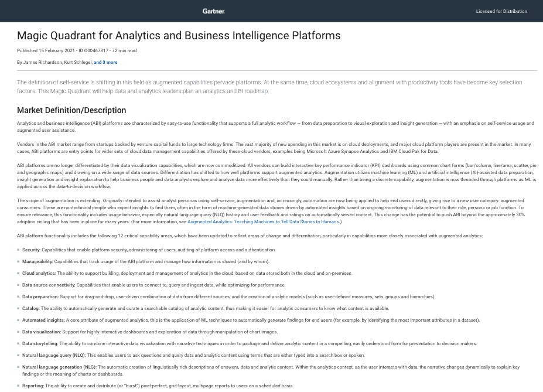Viewport: 543px width, 392px height.
Task: Open the 'and 3 more' authors link
Action: pyautogui.click(x=105, y=62)
